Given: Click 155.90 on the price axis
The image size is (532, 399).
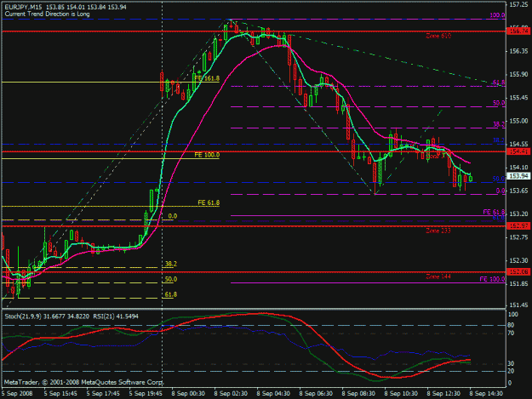Looking at the screenshot, I should coord(519,74).
